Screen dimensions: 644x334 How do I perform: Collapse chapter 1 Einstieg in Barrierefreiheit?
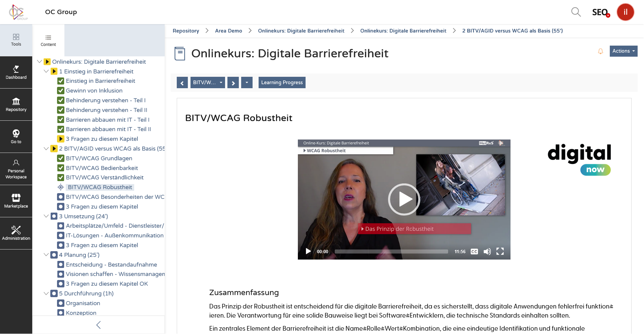point(46,71)
